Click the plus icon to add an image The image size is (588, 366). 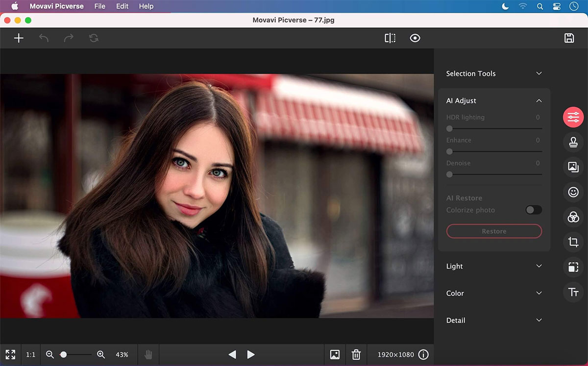click(19, 38)
